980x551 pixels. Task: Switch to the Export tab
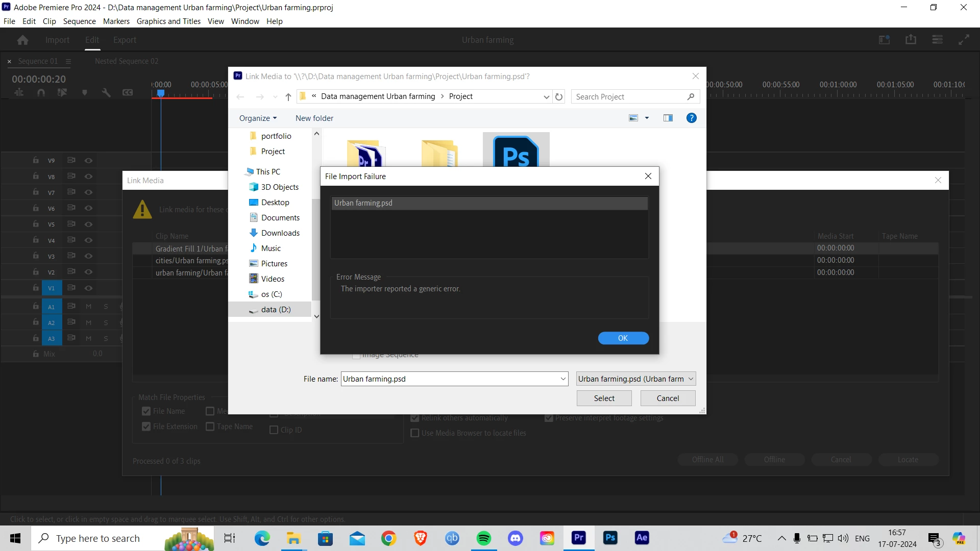(x=125, y=40)
